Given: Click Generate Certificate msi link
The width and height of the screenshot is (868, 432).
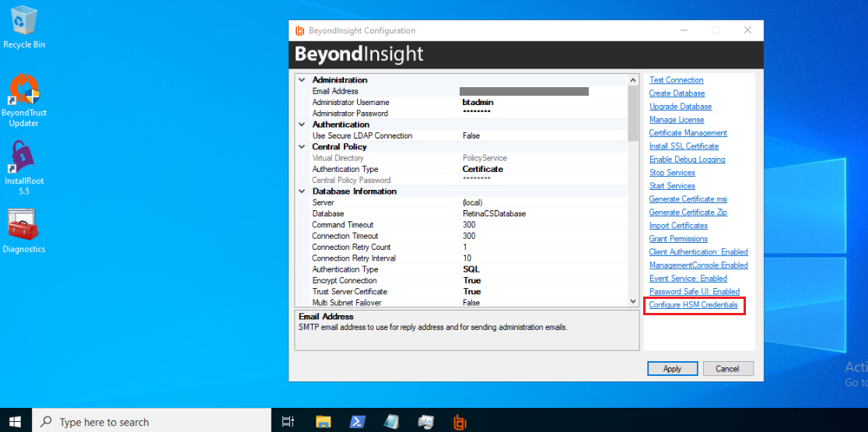Looking at the screenshot, I should pos(687,198).
